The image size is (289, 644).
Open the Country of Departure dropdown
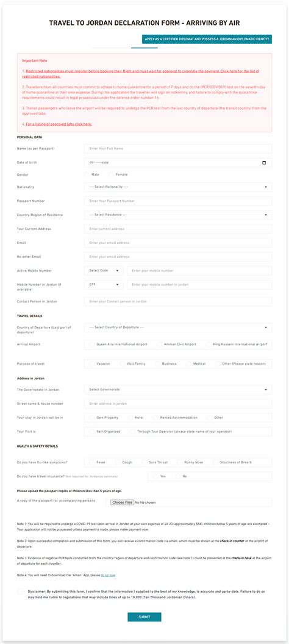[178, 327]
